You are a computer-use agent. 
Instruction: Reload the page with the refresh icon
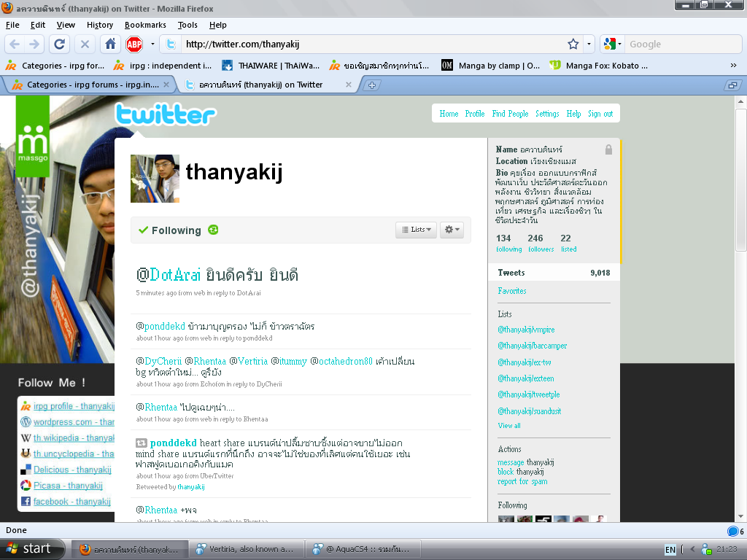coord(59,44)
